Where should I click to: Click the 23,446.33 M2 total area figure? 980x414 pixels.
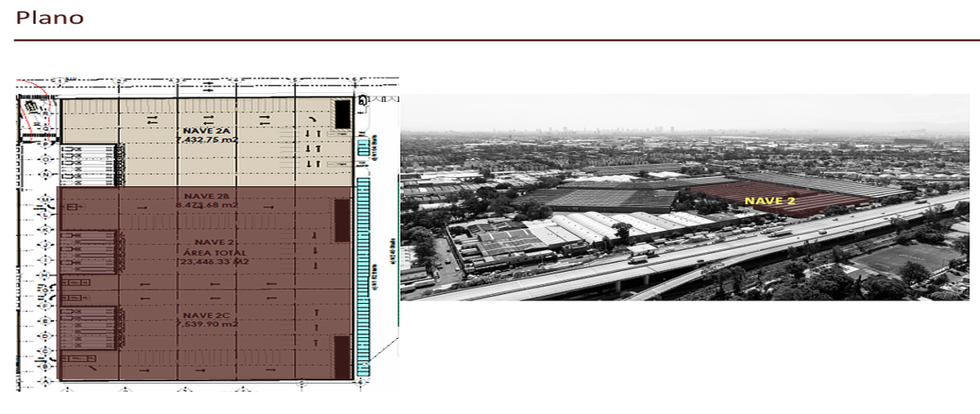[207, 264]
